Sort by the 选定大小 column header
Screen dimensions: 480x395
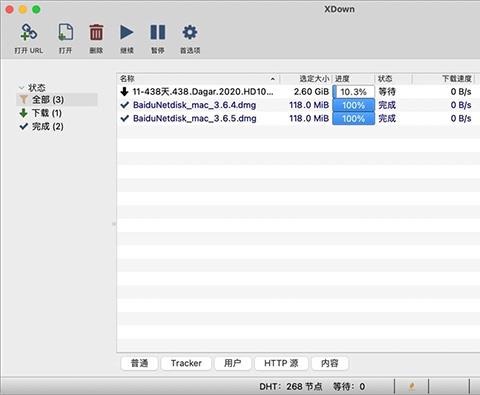tap(306, 79)
